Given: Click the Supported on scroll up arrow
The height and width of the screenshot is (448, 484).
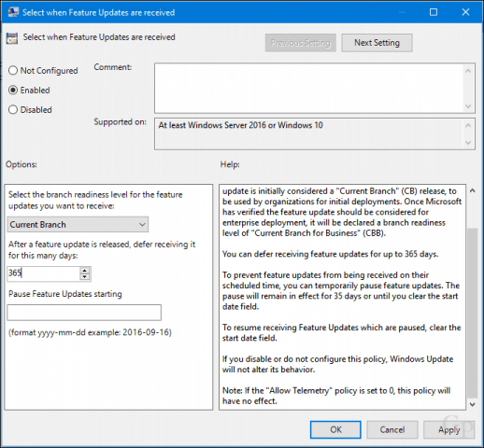Looking at the screenshot, I should pyautogui.click(x=468, y=125).
